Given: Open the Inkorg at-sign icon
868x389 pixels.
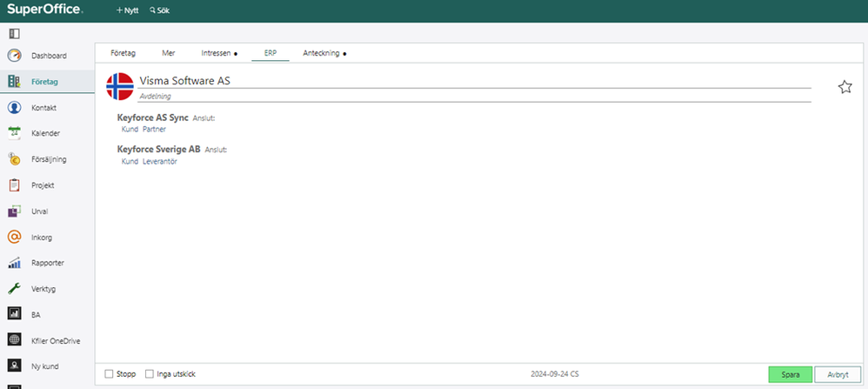Looking at the screenshot, I should (x=15, y=238).
